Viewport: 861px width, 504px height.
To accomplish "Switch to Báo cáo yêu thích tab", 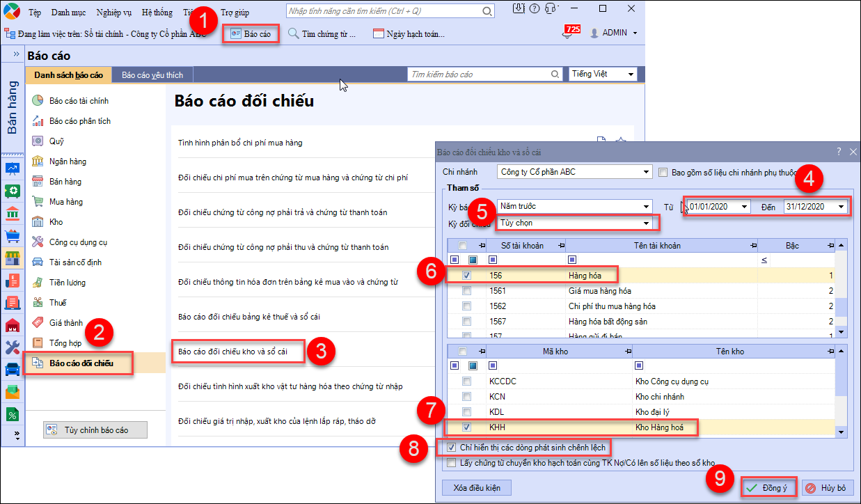I will [x=152, y=74].
